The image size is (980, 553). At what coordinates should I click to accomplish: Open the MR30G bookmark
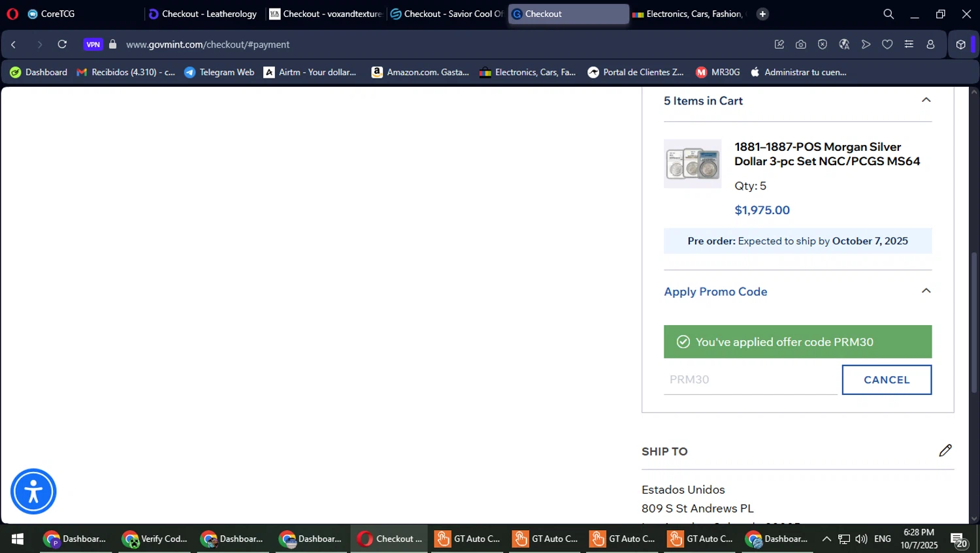718,72
